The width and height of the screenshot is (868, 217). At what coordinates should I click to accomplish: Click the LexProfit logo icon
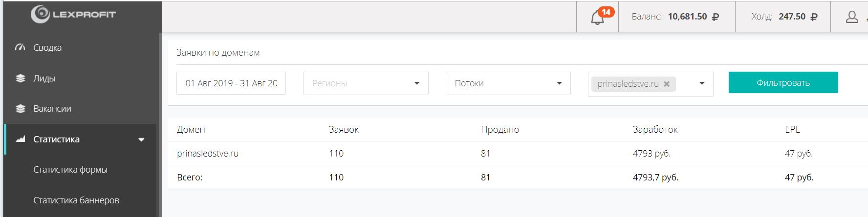(40, 14)
